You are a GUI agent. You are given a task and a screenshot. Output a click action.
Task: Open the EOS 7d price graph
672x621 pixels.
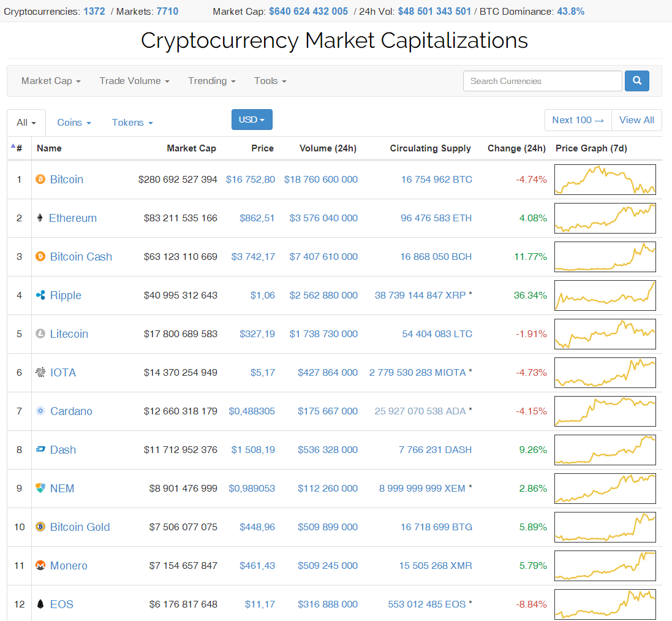pos(605,604)
